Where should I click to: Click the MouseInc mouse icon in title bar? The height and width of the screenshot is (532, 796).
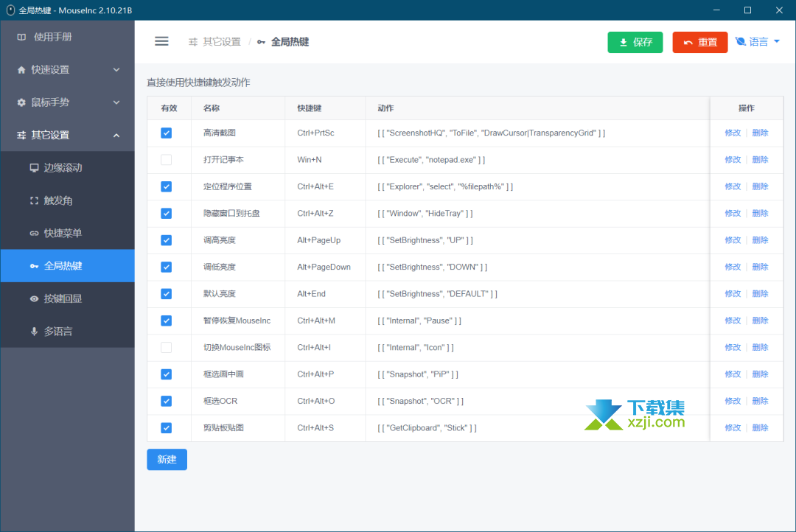10,10
